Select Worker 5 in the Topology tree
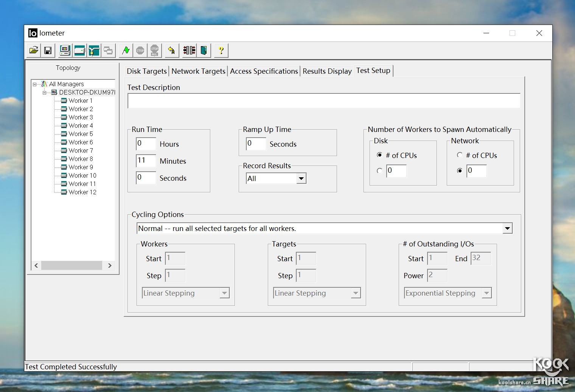The width and height of the screenshot is (575, 392). pyautogui.click(x=81, y=134)
